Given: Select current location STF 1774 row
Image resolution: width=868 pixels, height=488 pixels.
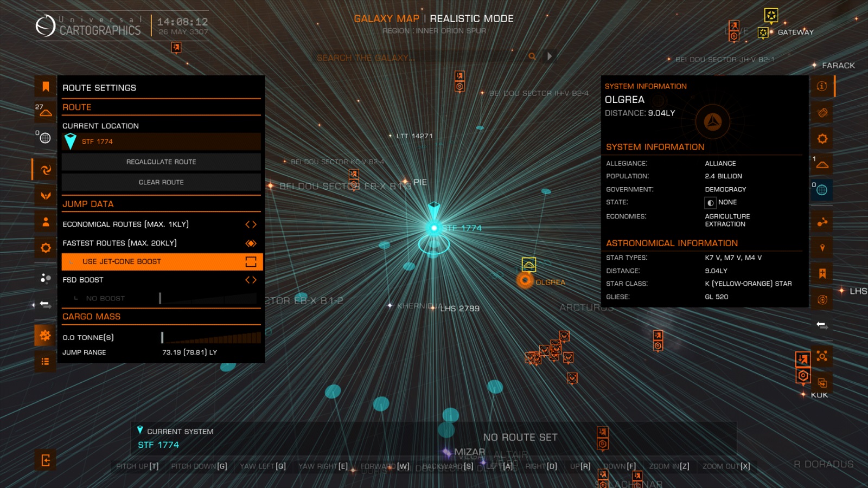Looking at the screenshot, I should click(161, 142).
